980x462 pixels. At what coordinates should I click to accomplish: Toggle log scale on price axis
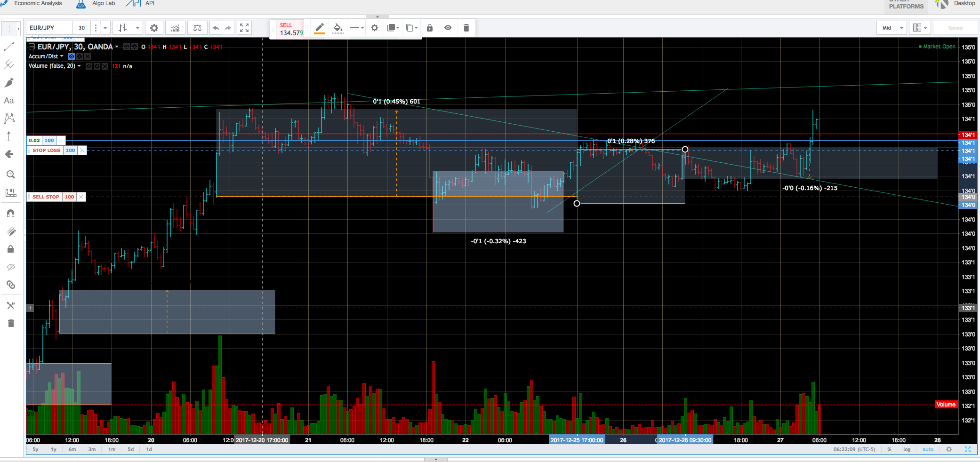coord(907,449)
